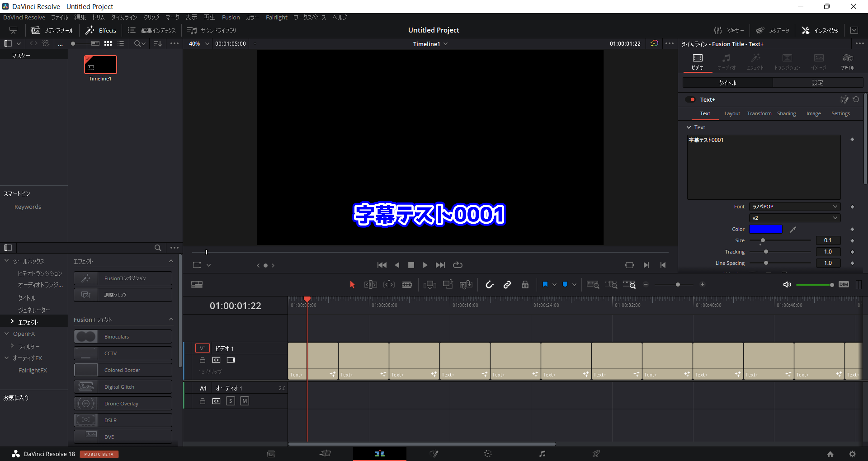Click the Custom Zoom icon
Screen dimensions: 868x461
(x=629, y=285)
